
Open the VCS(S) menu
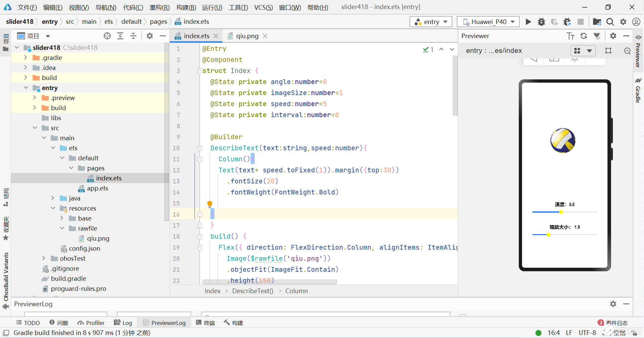[x=263, y=7]
